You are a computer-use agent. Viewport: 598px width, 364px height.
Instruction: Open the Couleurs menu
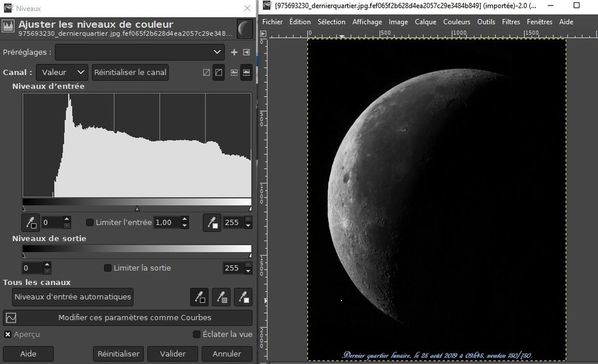coord(457,22)
